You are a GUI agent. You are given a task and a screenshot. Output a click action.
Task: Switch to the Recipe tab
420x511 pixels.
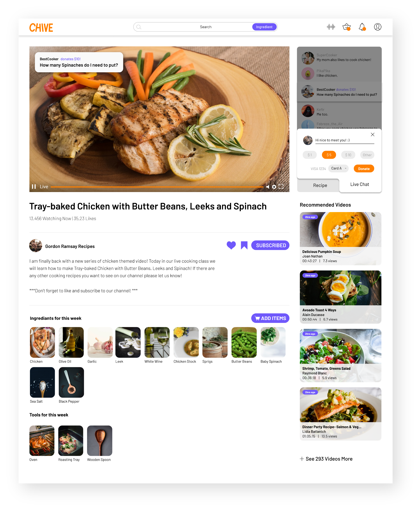pyautogui.click(x=320, y=185)
